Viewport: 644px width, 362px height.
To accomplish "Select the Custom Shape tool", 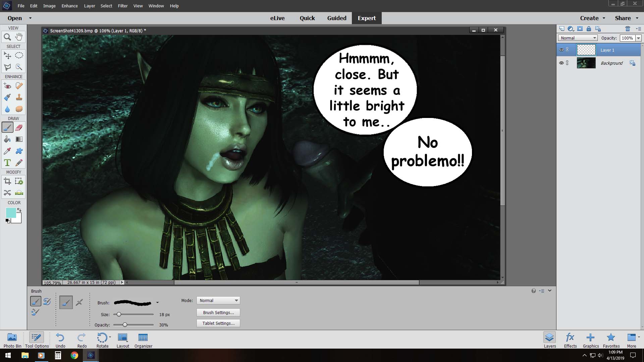I will (x=19, y=151).
